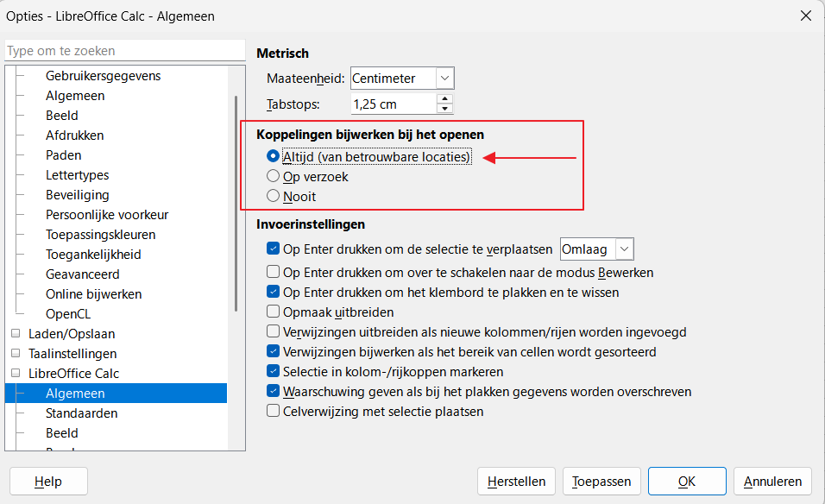Image resolution: width=825 pixels, height=504 pixels.
Task: Open the Omlaag direction dropdown
Action: [625, 249]
